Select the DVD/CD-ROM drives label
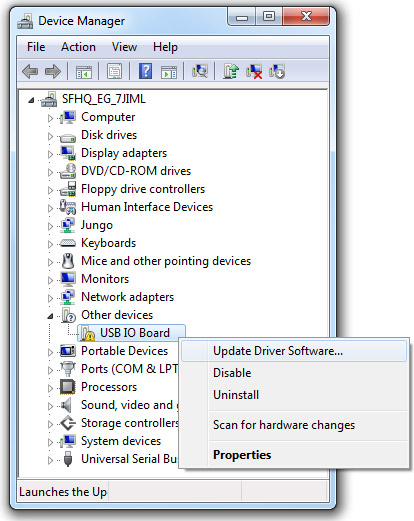Viewport: 414px width, 521px height. [x=136, y=171]
